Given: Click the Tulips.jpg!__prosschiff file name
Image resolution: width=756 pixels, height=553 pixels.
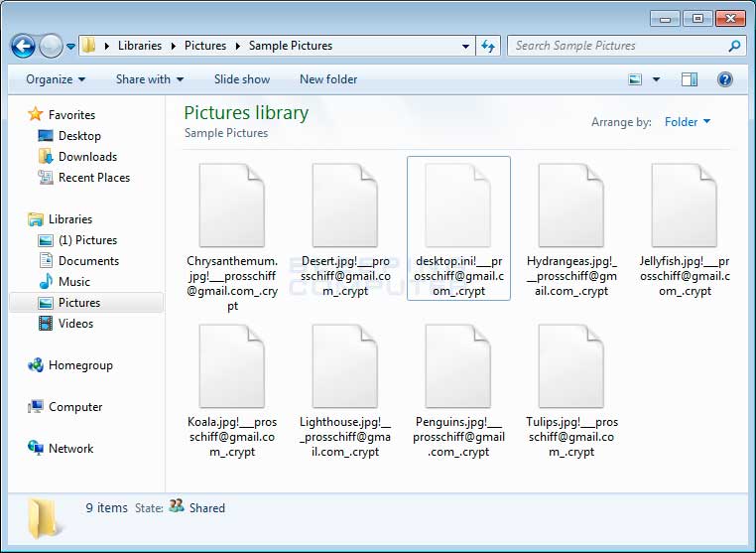Looking at the screenshot, I should coord(571,437).
